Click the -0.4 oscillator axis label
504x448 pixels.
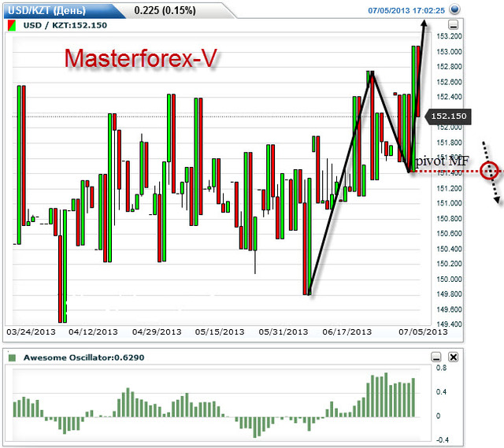(442, 440)
